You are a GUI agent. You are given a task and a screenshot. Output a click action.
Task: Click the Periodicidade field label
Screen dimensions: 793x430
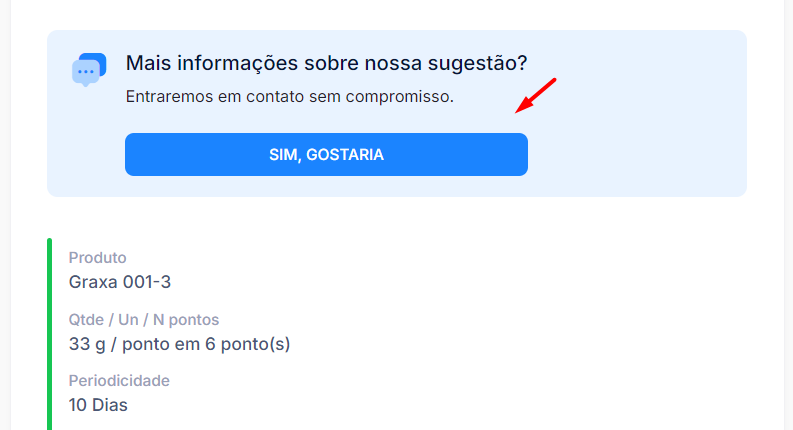pos(119,380)
